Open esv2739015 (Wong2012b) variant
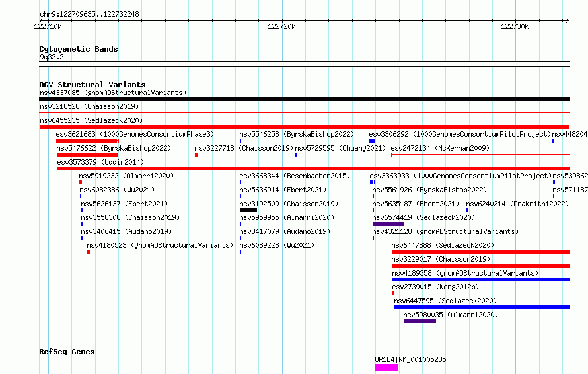This screenshot has height=374, width=588. click(x=435, y=287)
